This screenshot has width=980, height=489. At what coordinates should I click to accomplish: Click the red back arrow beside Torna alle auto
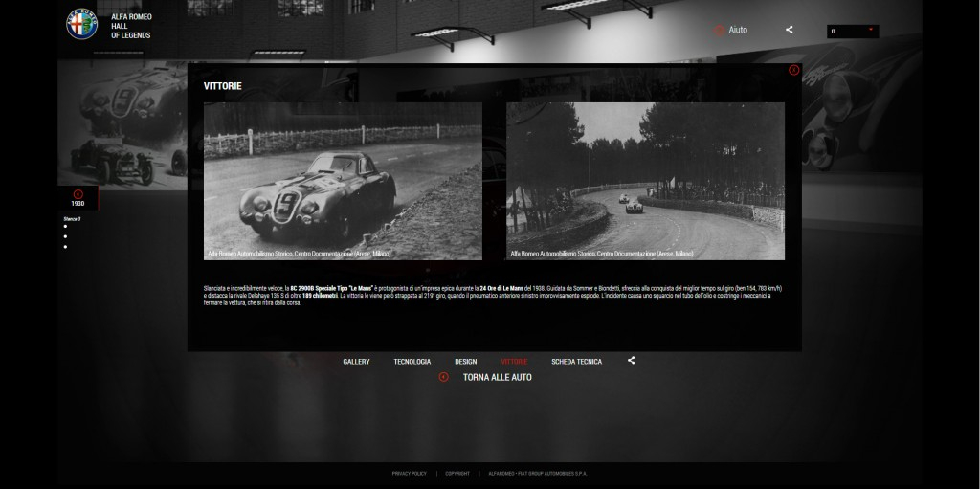(444, 377)
